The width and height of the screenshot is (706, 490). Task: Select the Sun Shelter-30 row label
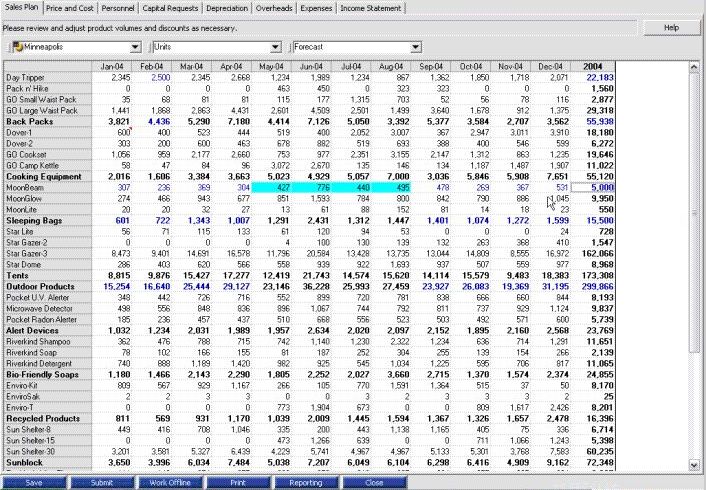click(x=48, y=451)
